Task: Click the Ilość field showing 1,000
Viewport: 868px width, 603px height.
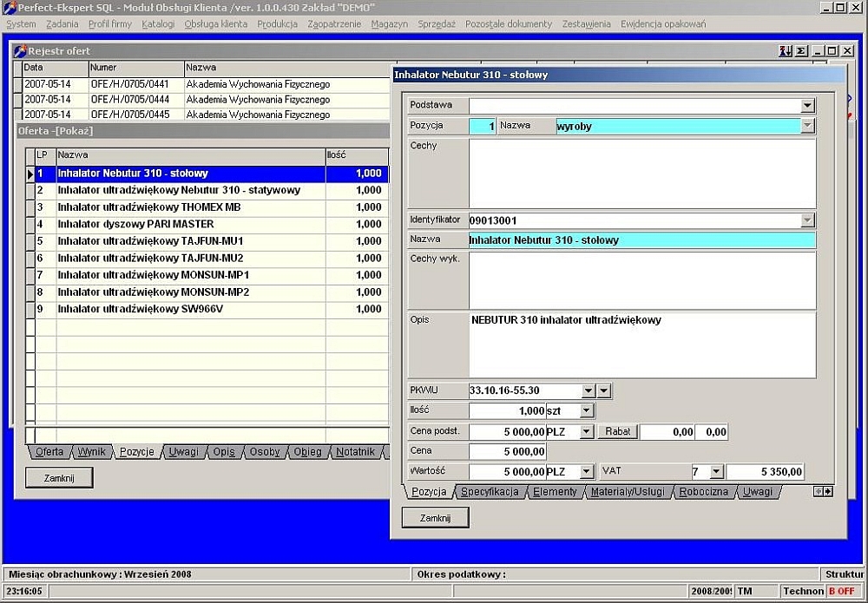Action: 508,410
